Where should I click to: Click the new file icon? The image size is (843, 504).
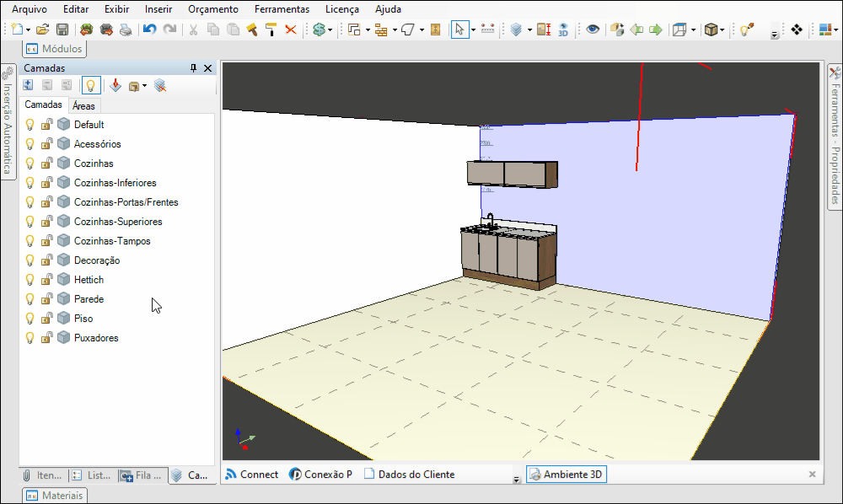pos(17,29)
